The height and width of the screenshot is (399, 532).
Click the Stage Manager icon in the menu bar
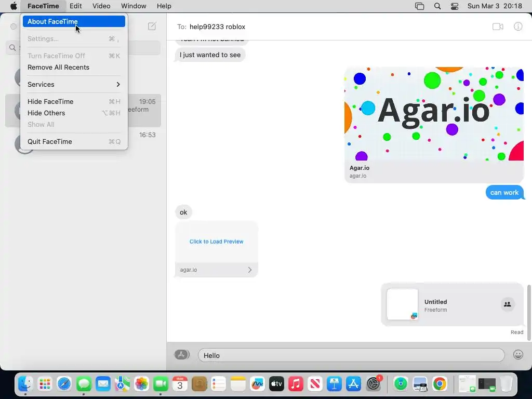[x=420, y=6]
